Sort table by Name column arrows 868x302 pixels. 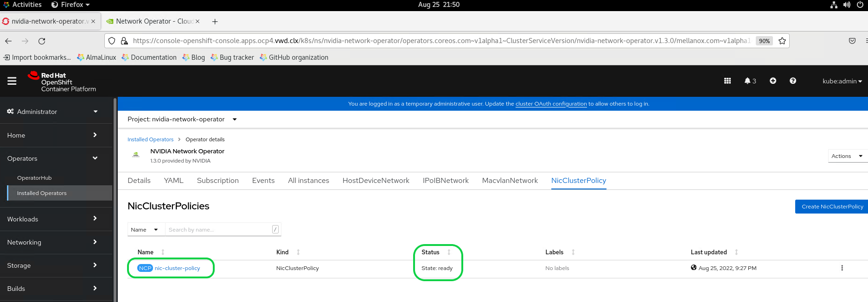[163, 252]
